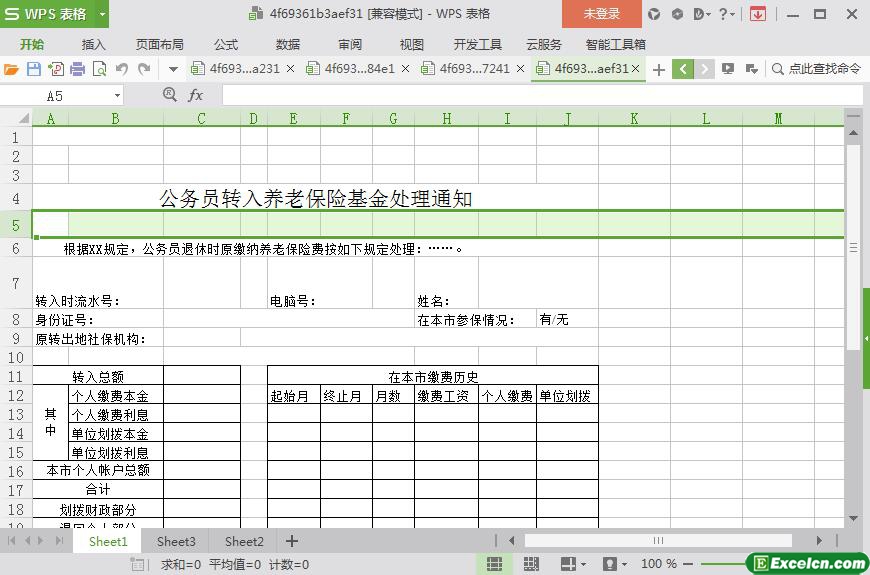
Task: Close the 4f693...84e1 document tab
Action: 406,69
